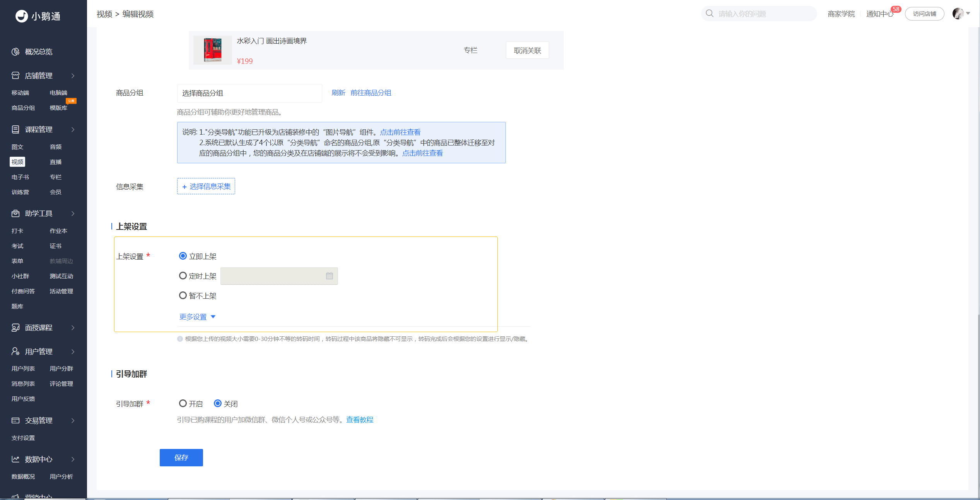Click the 用户管理 person icon

[15, 351]
